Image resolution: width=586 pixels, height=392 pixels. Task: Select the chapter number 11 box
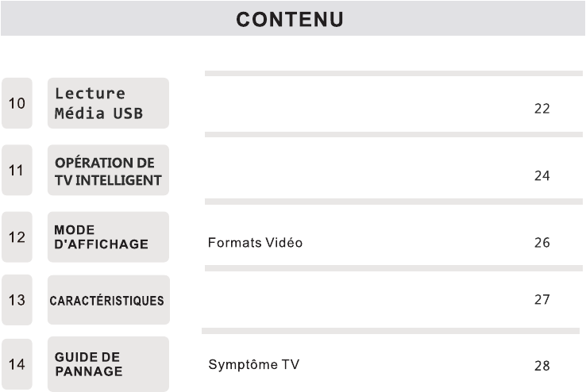(17, 170)
